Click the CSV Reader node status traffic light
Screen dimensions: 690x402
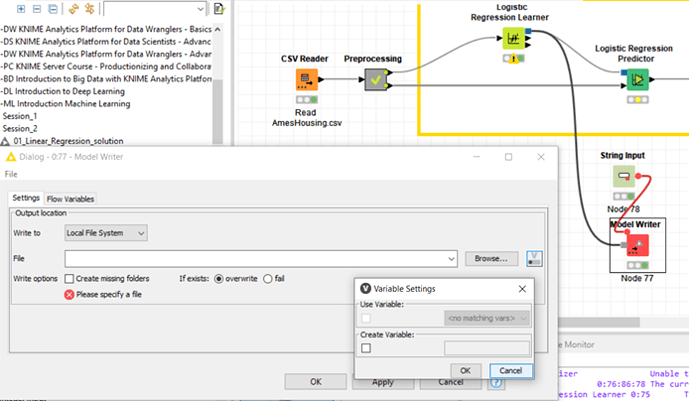click(307, 100)
